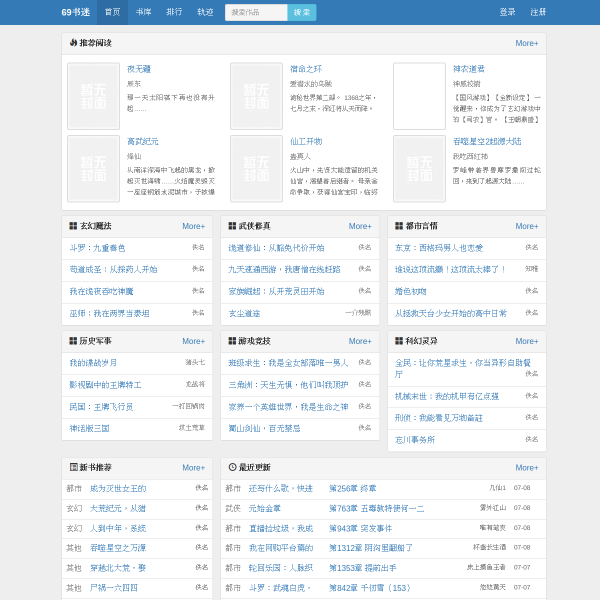Image resolution: width=600 pixels, height=600 pixels.
Task: Open More+ for 科幻灵异
Action: pos(527,341)
